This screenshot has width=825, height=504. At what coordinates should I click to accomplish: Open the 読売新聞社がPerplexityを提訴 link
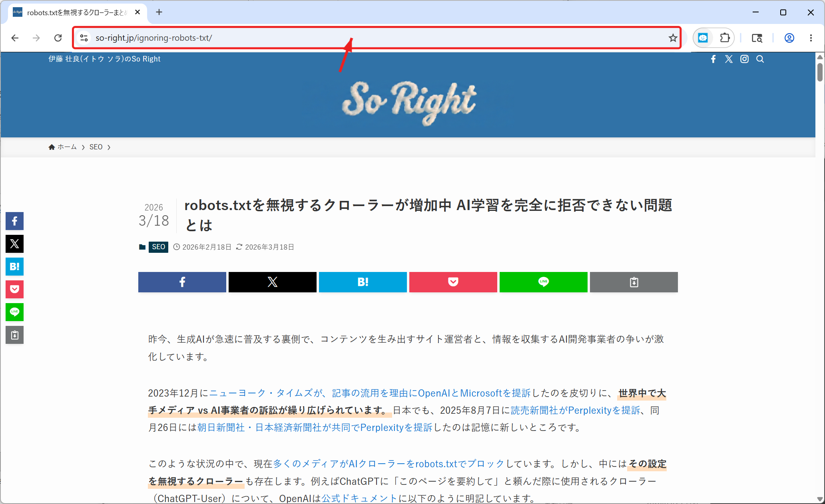pos(576,410)
